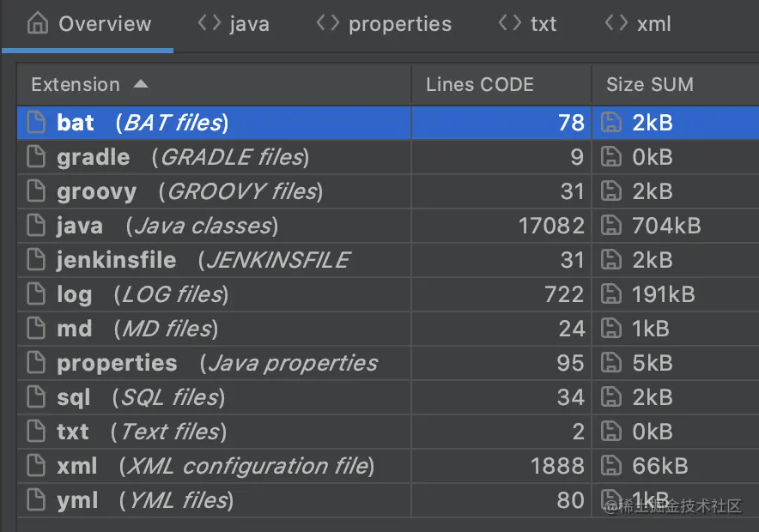The image size is (759, 532).
Task: Click the size disk icon in the md row
Action: tap(610, 329)
